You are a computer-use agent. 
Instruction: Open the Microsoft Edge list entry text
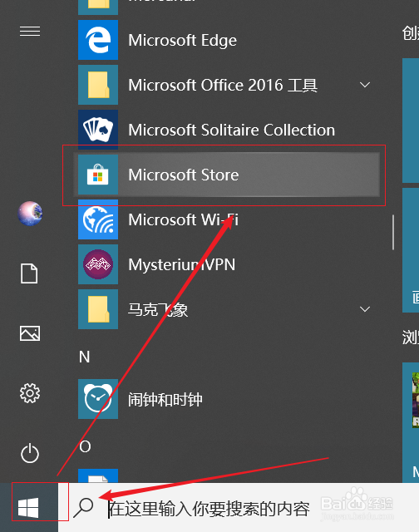(x=183, y=41)
